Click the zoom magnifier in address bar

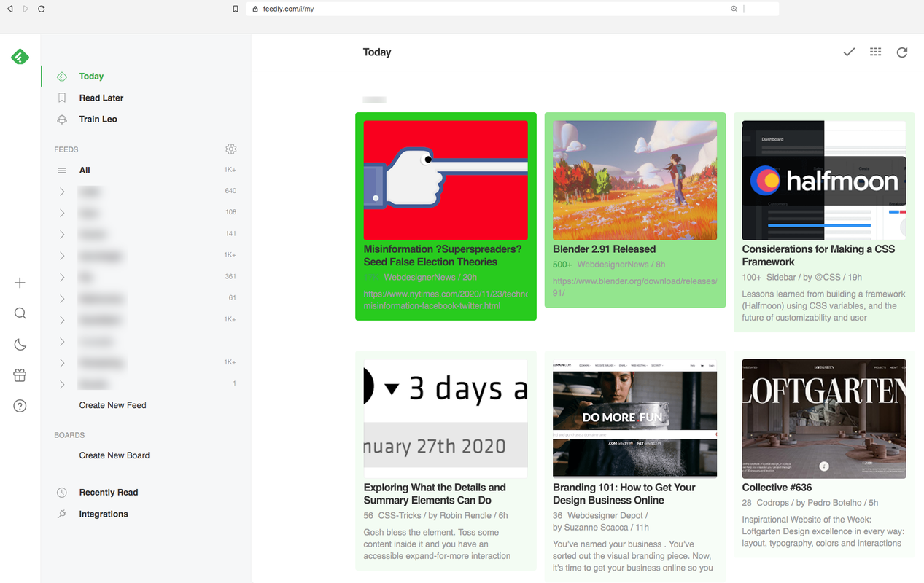click(x=734, y=9)
